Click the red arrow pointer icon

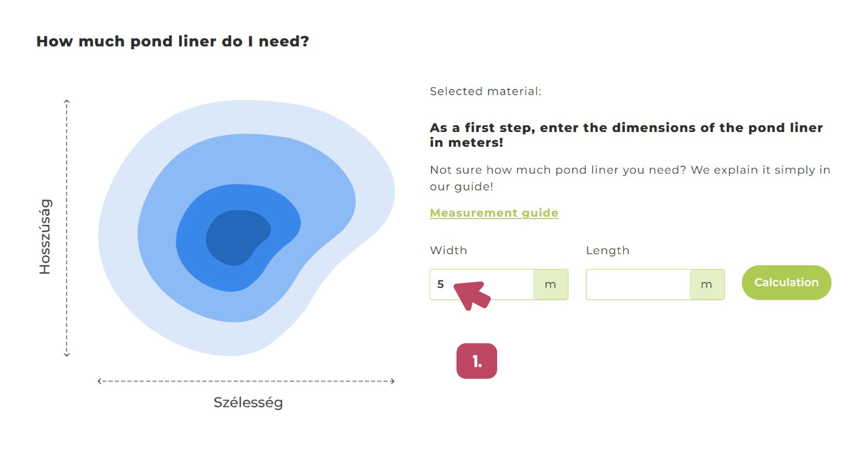pyautogui.click(x=471, y=295)
